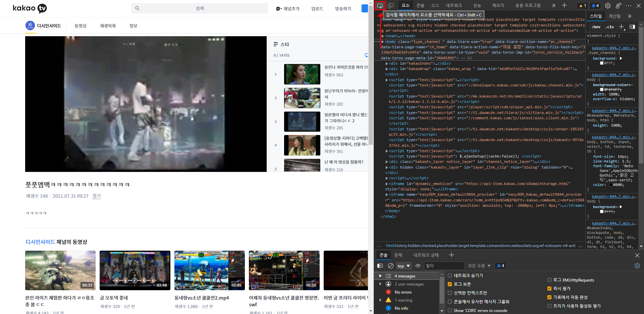Click the Kakao TV logo
Screen dimensions: 644x314
[30, 8]
